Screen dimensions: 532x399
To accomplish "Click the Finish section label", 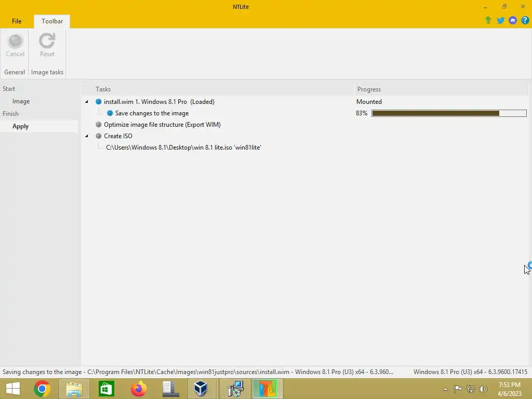I will point(10,114).
